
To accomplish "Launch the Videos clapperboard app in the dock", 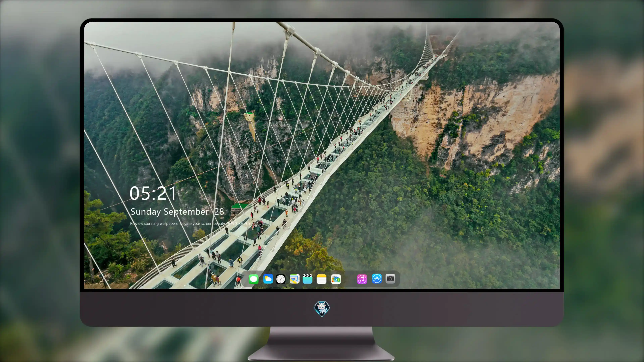I will click(308, 279).
